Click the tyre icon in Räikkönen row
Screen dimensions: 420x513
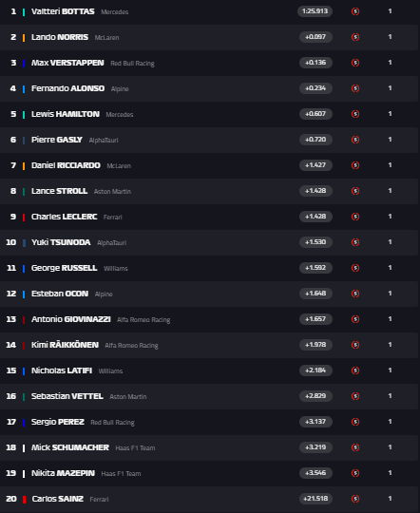click(355, 345)
